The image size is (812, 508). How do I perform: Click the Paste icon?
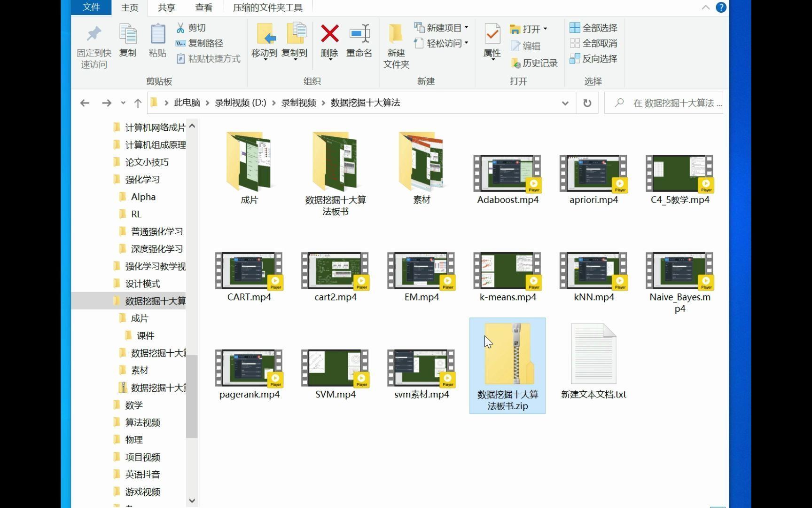pos(157,40)
